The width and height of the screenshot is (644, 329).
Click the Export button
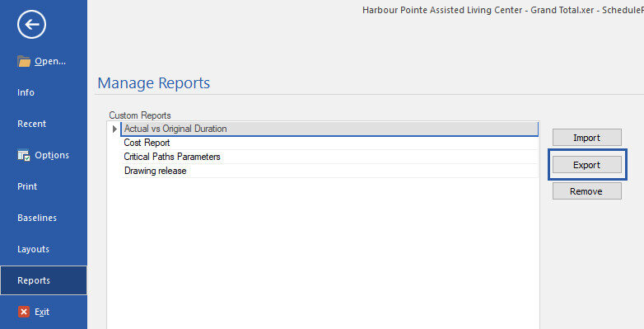tap(587, 165)
